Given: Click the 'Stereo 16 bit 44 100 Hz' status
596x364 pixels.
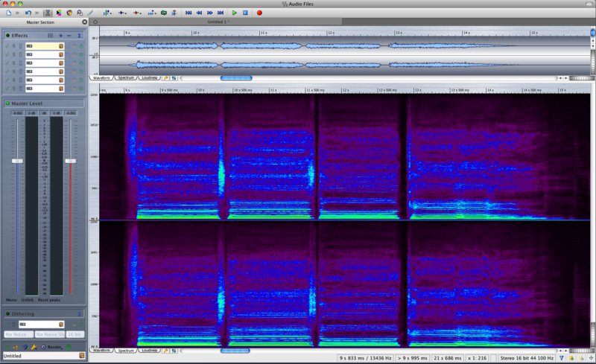Looking at the screenshot, I should click(527, 358).
